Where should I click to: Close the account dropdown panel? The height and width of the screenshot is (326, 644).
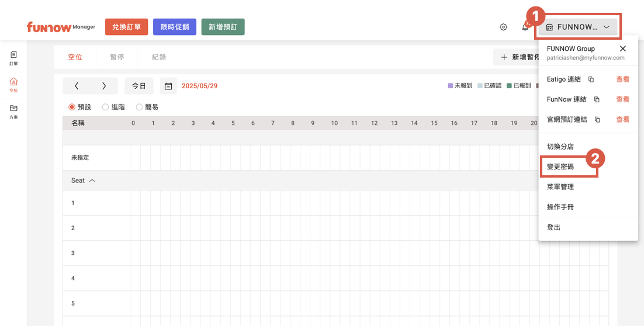click(x=622, y=48)
